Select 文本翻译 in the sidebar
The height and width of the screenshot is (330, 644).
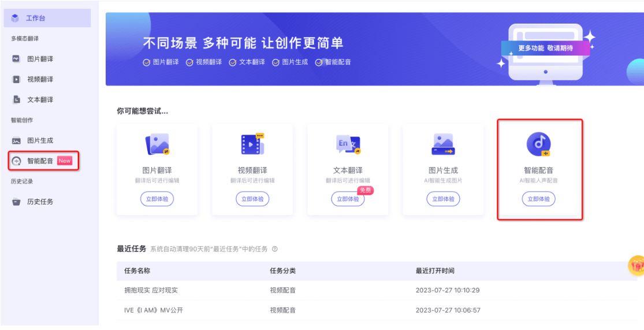[x=40, y=99]
